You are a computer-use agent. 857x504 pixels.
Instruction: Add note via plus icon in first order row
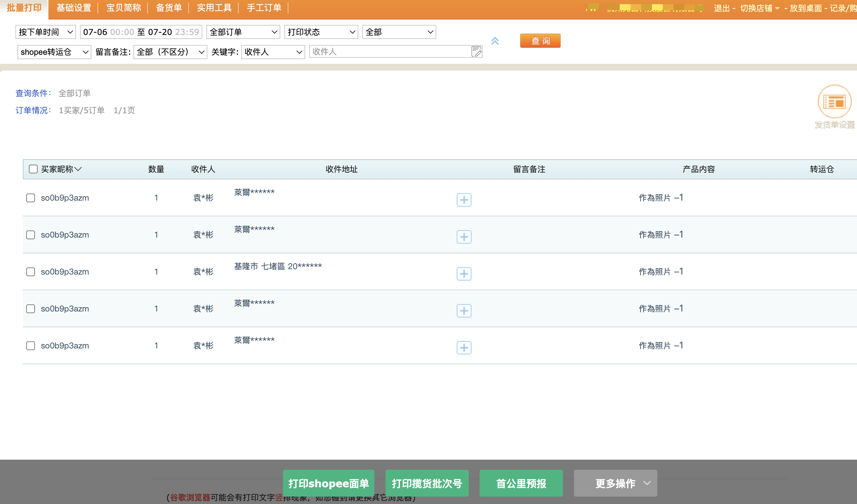pos(464,200)
